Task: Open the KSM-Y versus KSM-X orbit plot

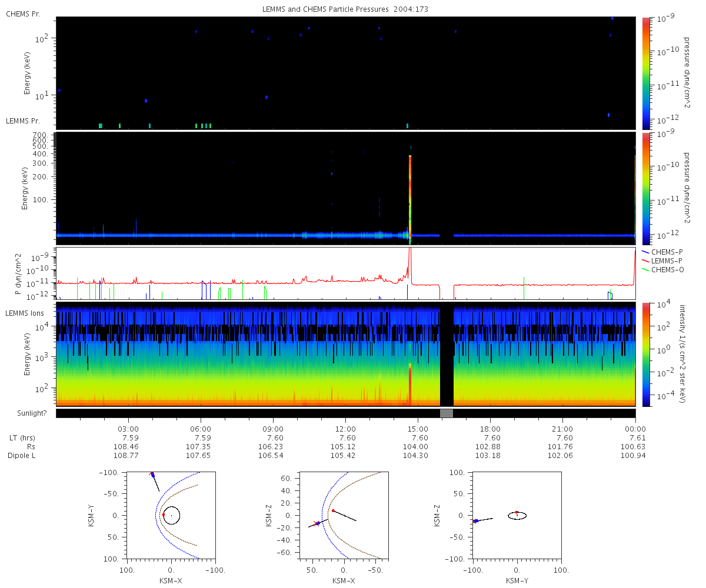Action: pos(171,515)
